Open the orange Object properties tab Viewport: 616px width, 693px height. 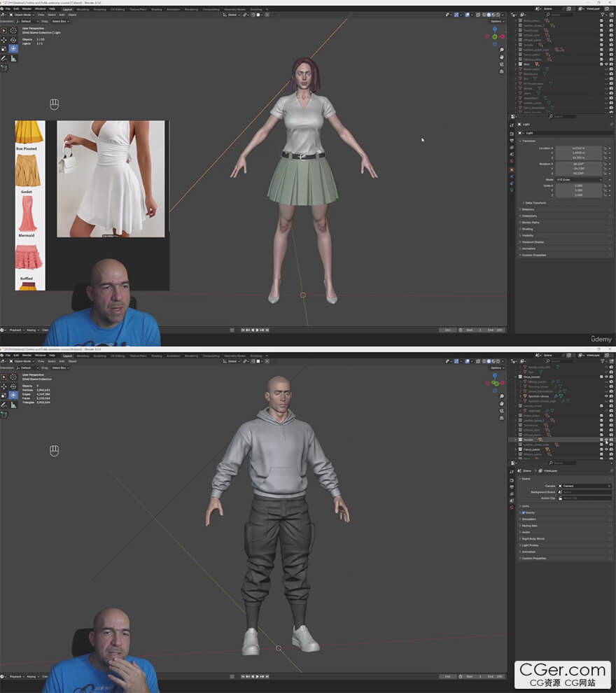512,169
